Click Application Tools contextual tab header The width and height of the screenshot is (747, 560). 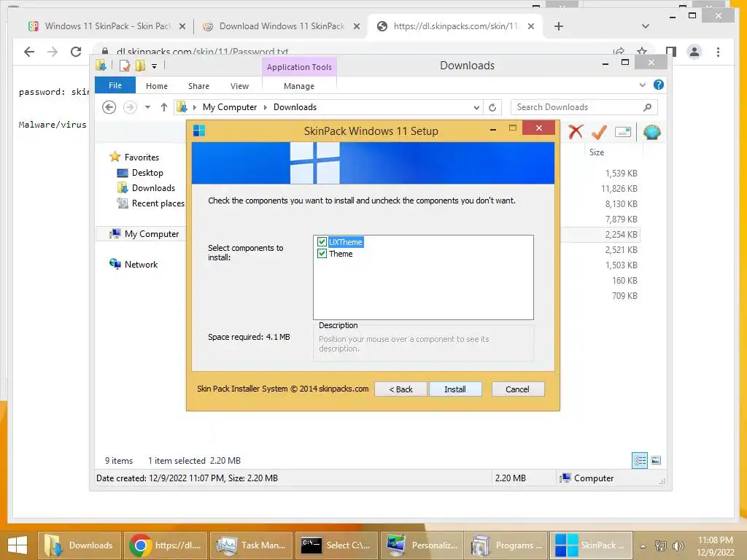(x=299, y=67)
